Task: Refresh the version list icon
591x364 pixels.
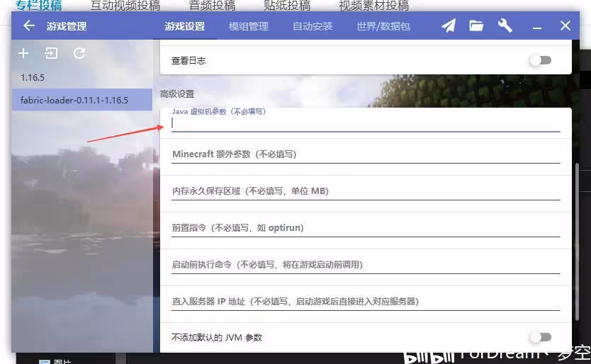Action: coord(79,53)
